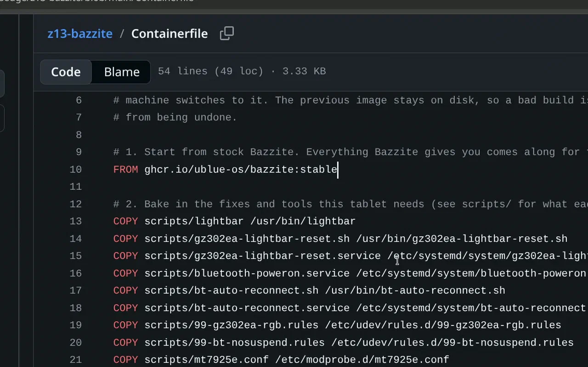Select line number 12

coord(76,204)
